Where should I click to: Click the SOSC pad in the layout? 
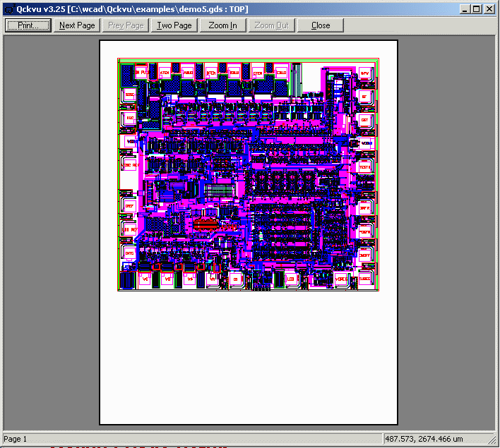point(129,95)
